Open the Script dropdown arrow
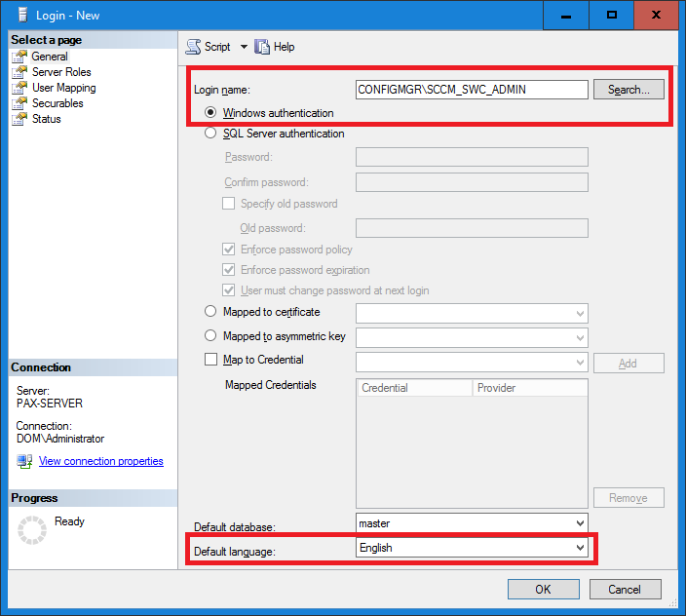This screenshot has height=616, width=686. point(244,47)
